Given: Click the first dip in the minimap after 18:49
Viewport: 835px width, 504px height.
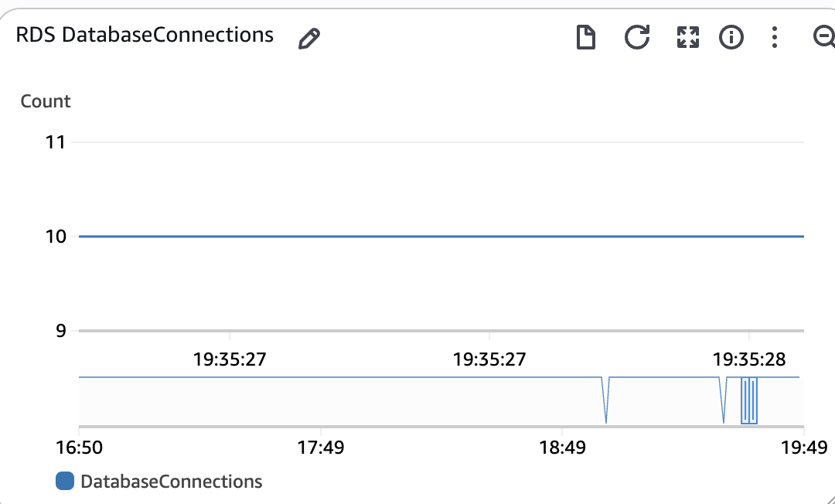Looking at the screenshot, I should [606, 400].
